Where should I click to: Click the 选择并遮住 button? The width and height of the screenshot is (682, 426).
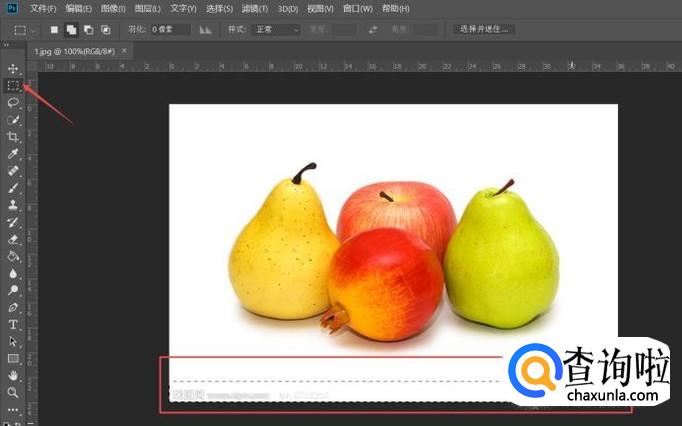(485, 30)
